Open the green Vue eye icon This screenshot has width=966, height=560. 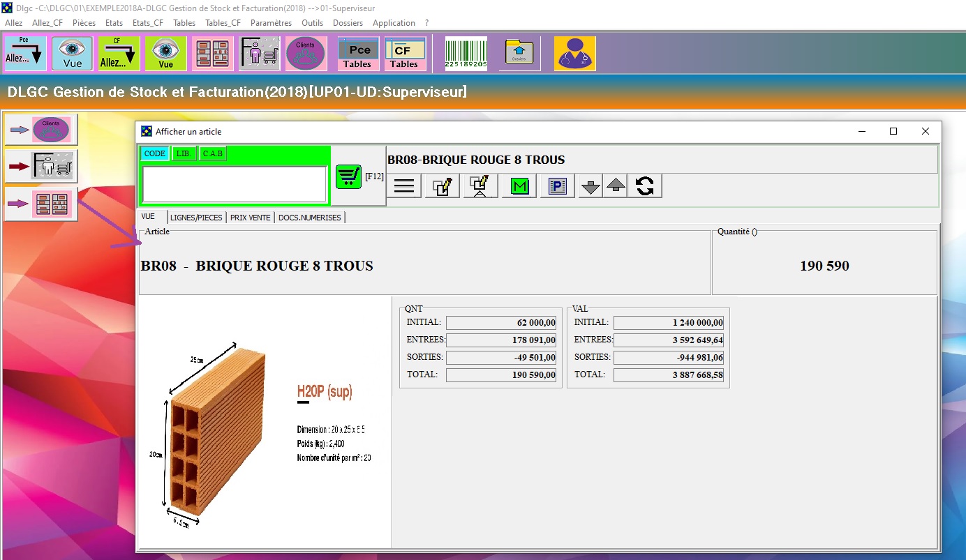(x=165, y=54)
